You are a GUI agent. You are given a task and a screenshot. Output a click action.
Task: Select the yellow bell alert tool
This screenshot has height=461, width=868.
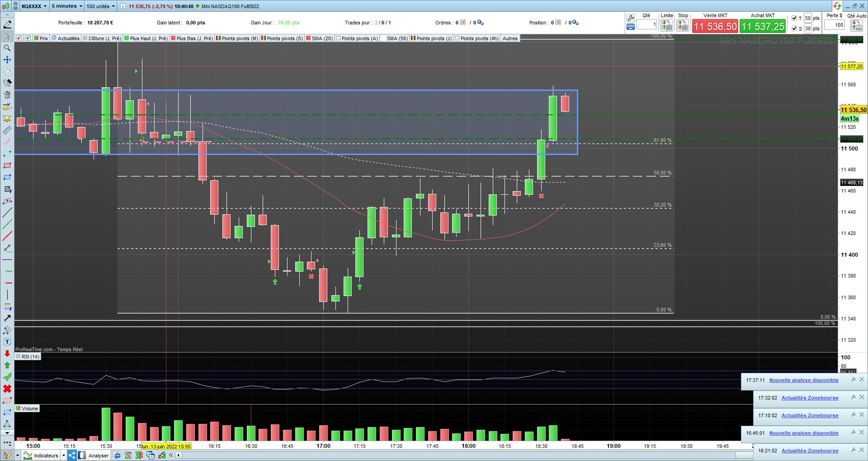pyautogui.click(x=7, y=118)
